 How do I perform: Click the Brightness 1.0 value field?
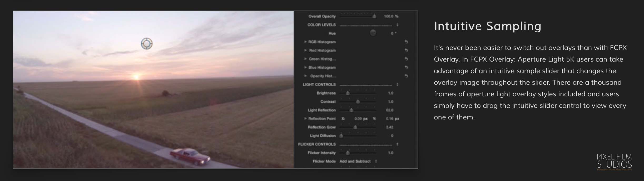[390, 93]
